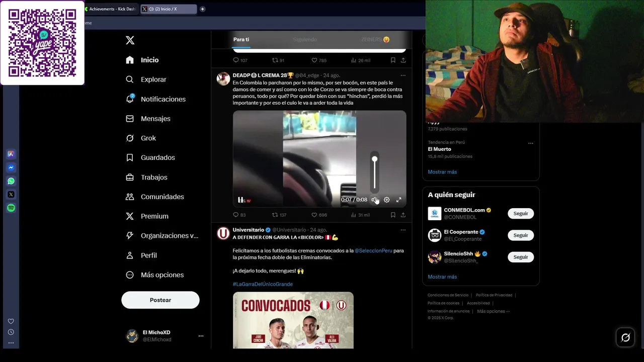Open options for El Muerto trend
This screenshot has width=644, height=362.
point(530,143)
